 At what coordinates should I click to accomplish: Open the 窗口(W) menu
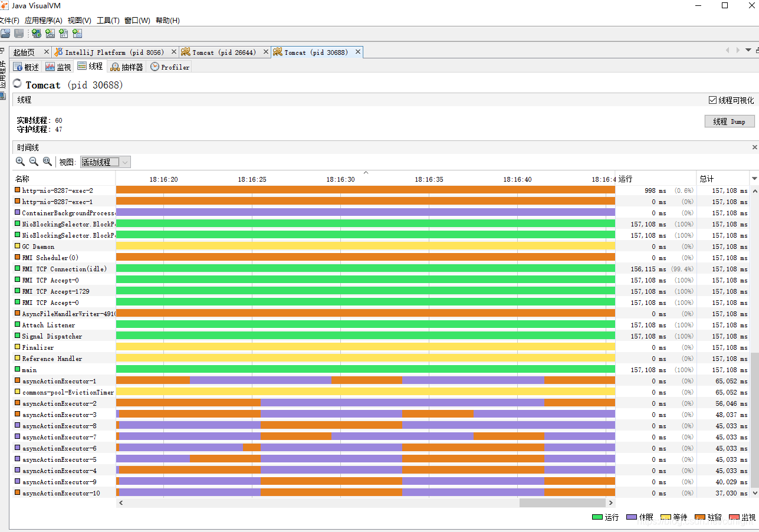coord(137,20)
